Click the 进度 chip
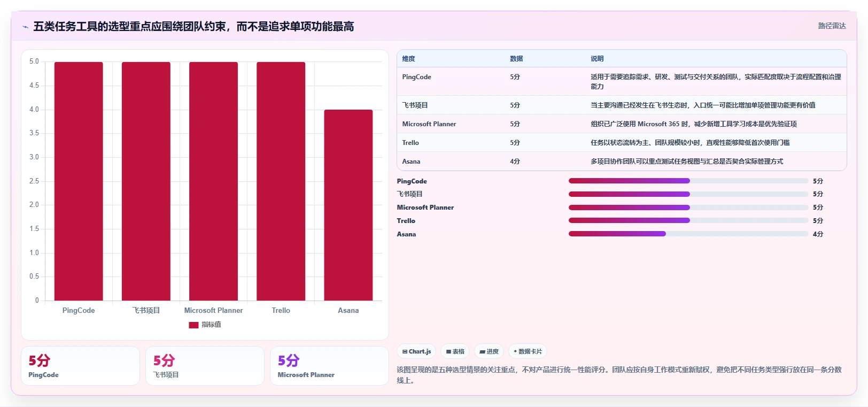This screenshot has height=407, width=868. coord(489,351)
